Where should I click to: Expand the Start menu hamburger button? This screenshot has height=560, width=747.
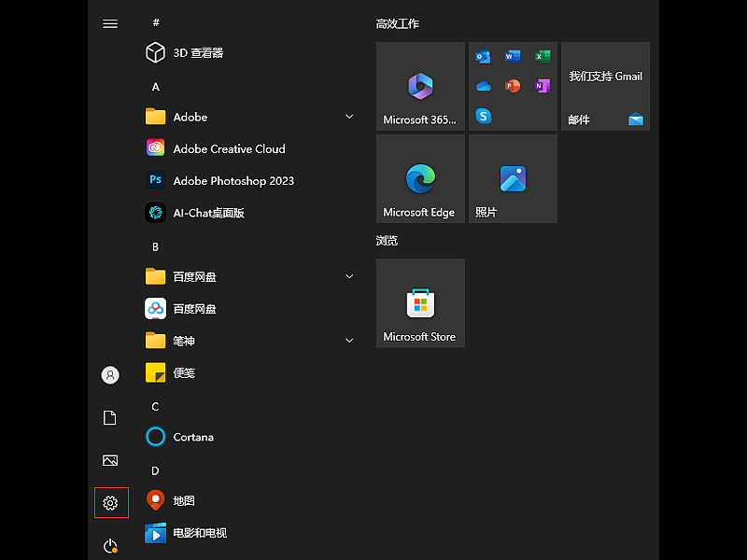[110, 24]
